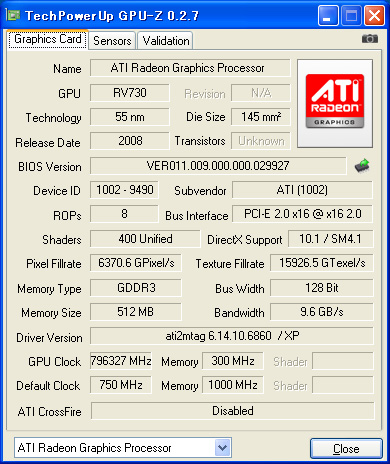Click GPU Clock value 796327 MHz
The image size is (390, 464).
click(x=121, y=361)
